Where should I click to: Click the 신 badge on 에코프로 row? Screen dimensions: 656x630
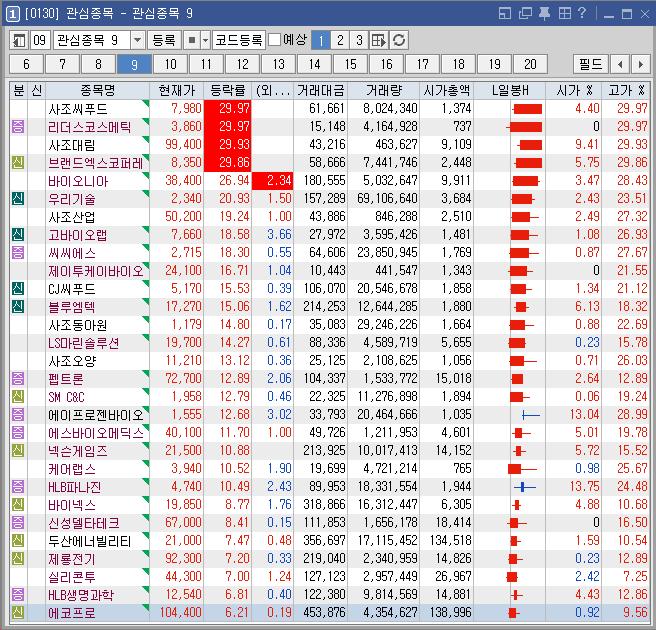coord(18,612)
